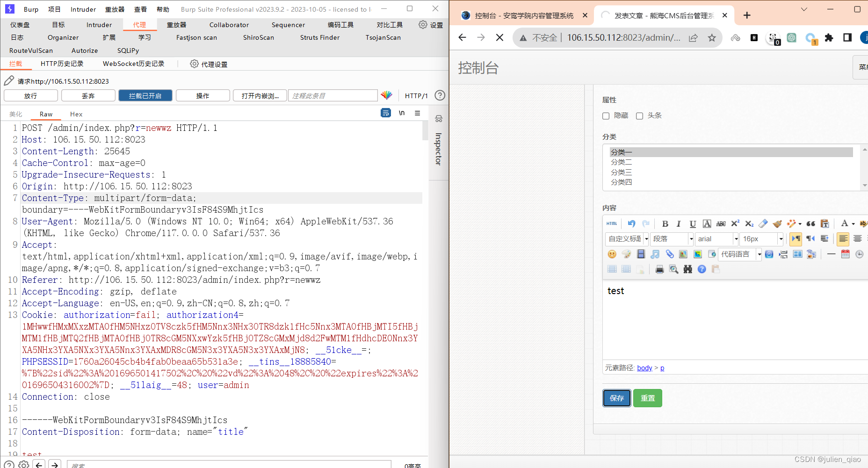Image resolution: width=868 pixels, height=468 pixels.
Task: Underline text in content editor
Action: [693, 223]
